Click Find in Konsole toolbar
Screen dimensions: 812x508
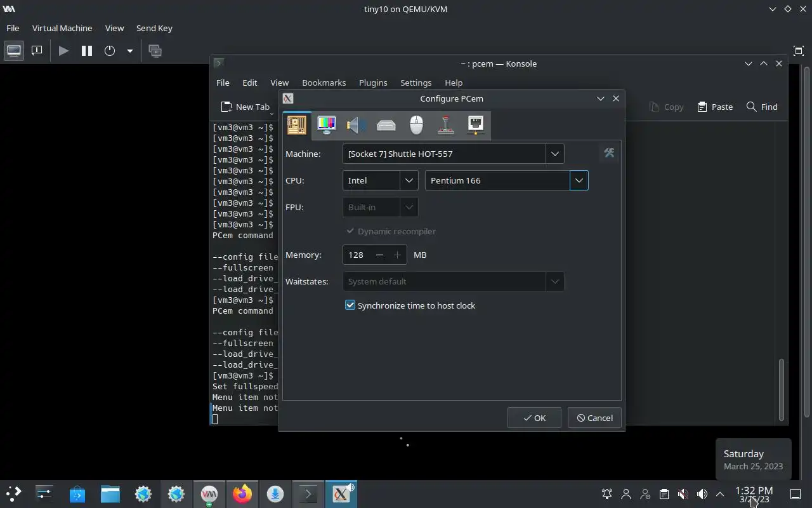pyautogui.click(x=762, y=107)
